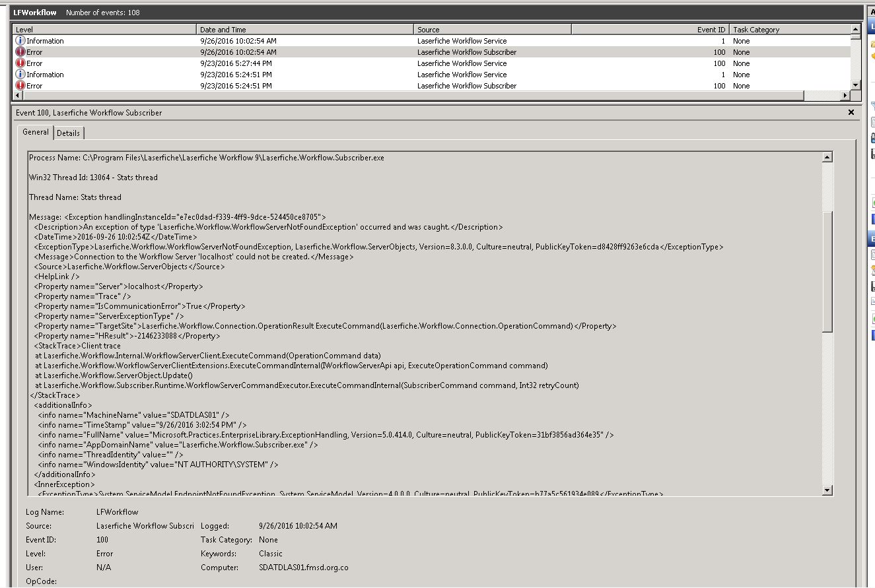Click the event list's horizontal scroll left arrow
Viewport: 875px width, 588px height.
[x=18, y=96]
